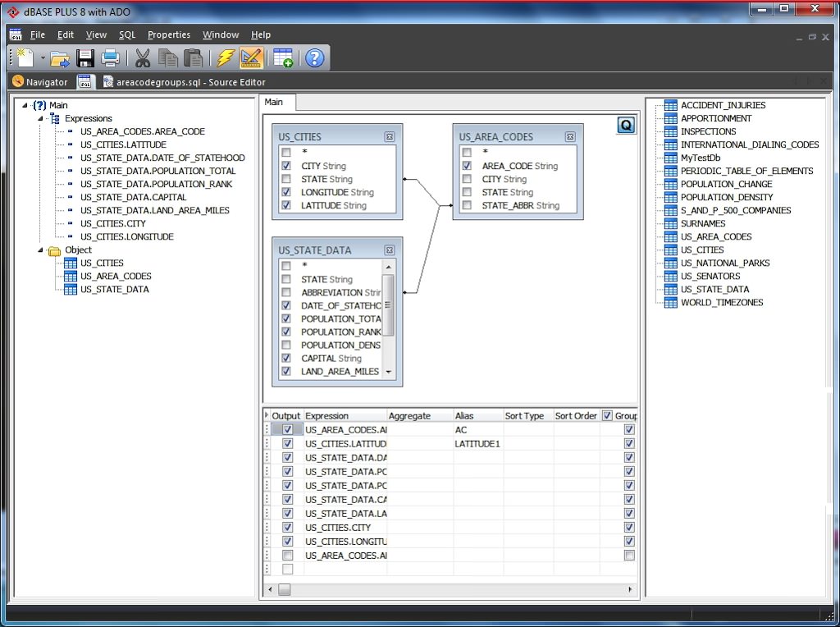Click the grid left scroll arrow
Image resolution: width=840 pixels, height=627 pixels.
coord(270,589)
